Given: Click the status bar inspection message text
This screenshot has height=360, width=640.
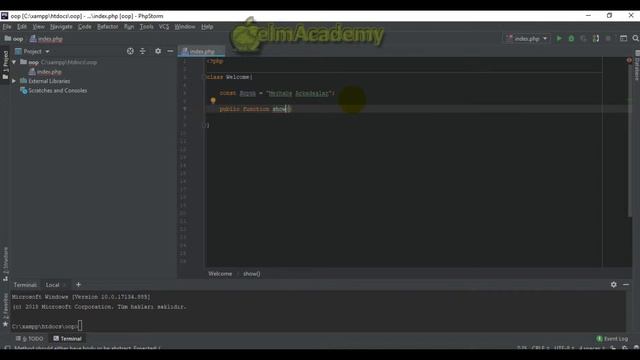Looking at the screenshot, I should tap(87, 348).
